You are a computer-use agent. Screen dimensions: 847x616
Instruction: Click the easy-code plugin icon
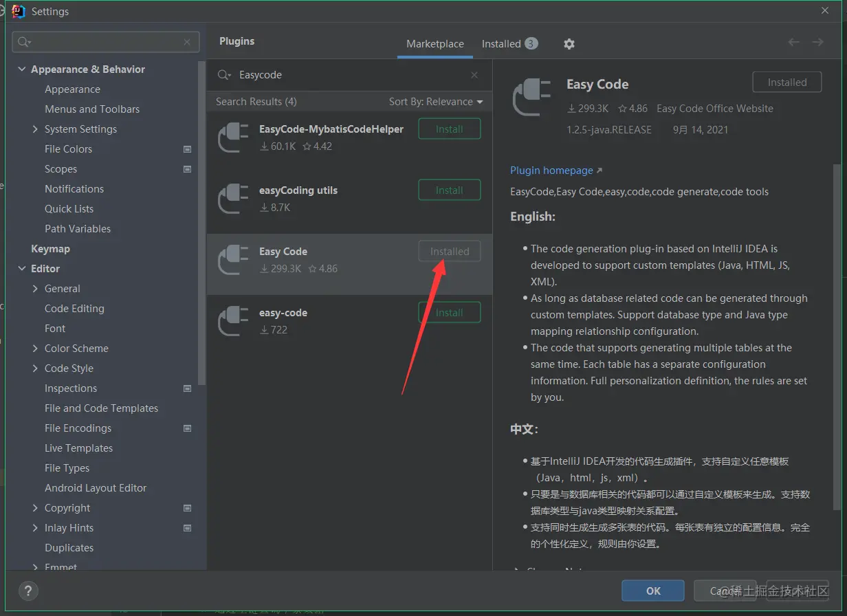[233, 321]
